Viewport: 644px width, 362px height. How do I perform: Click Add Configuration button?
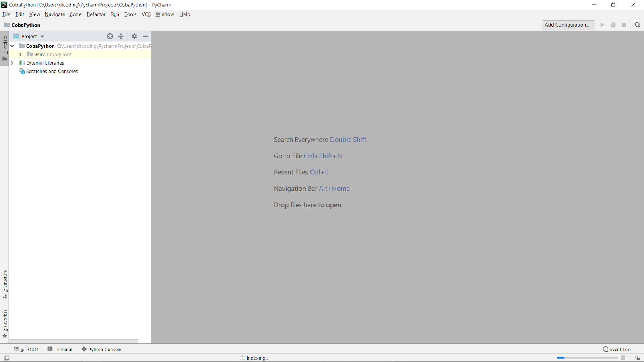coord(568,25)
